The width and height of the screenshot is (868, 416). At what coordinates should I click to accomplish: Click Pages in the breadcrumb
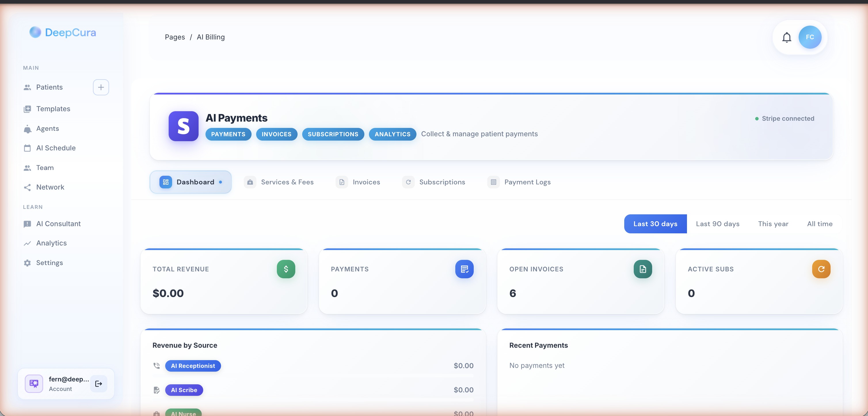click(x=174, y=37)
